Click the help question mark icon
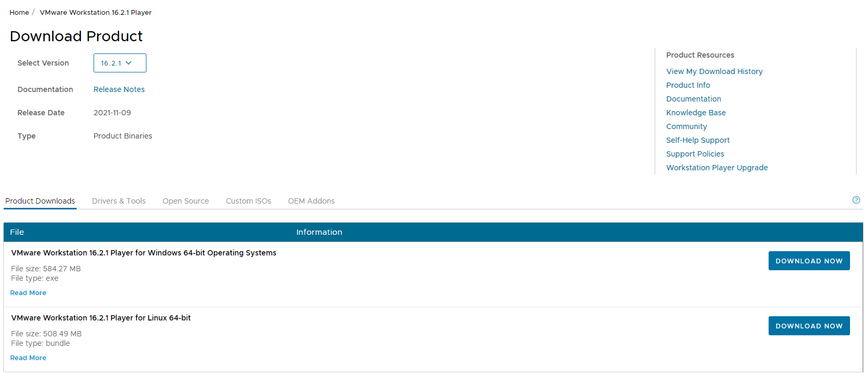 [x=856, y=200]
